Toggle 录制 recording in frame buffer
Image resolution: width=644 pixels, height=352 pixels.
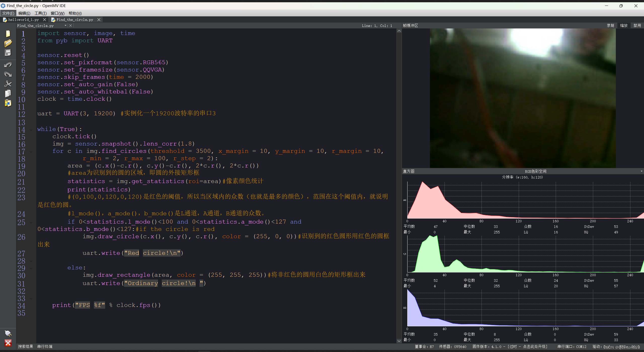(x=610, y=25)
